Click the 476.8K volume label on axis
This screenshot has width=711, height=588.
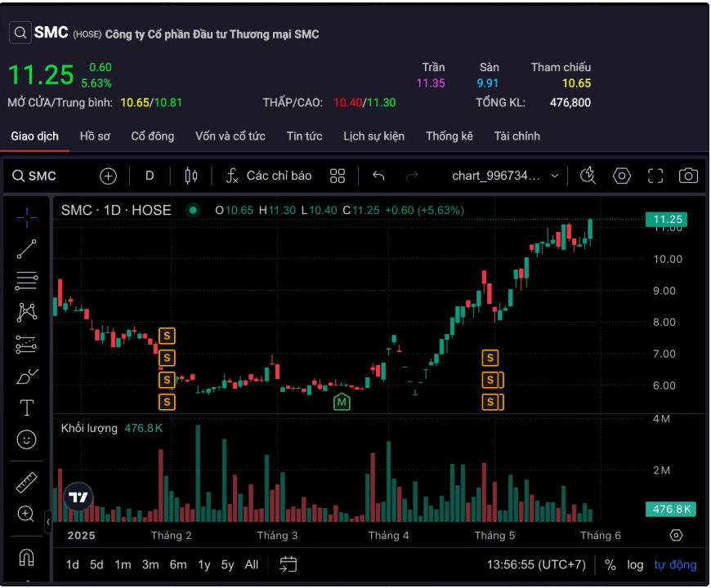click(671, 509)
